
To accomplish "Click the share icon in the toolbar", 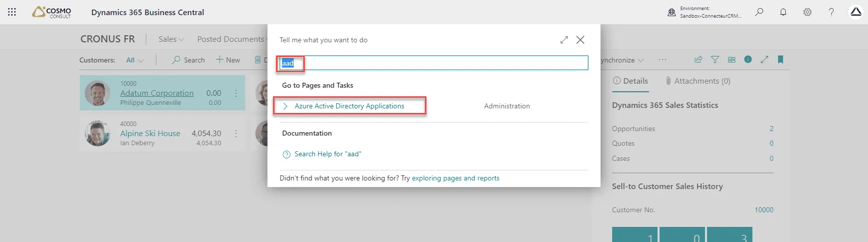I will (698, 59).
